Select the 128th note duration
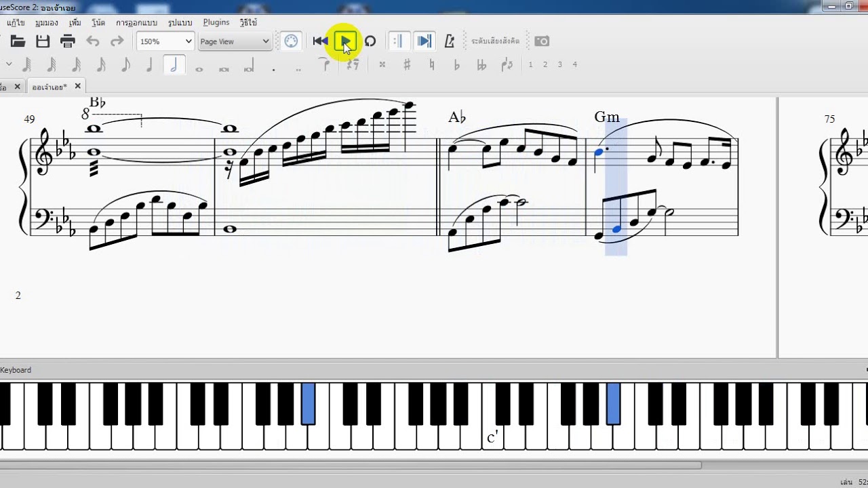 [27, 65]
